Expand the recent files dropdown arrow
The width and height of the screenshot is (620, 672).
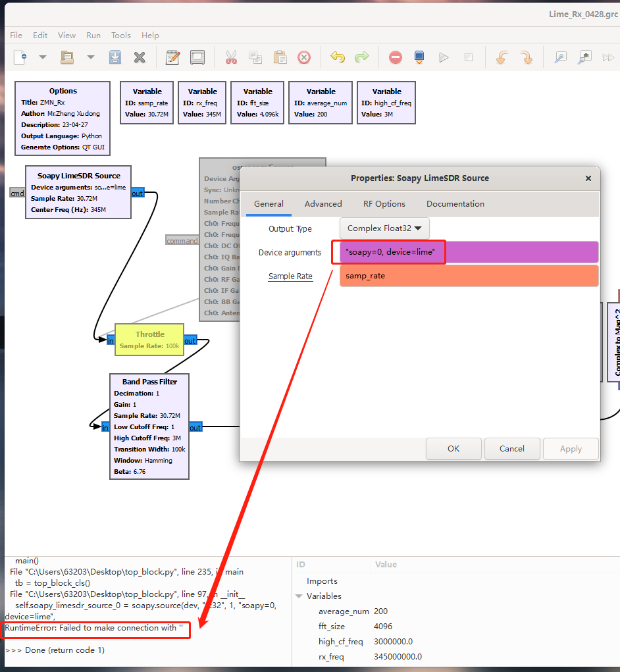coord(91,57)
